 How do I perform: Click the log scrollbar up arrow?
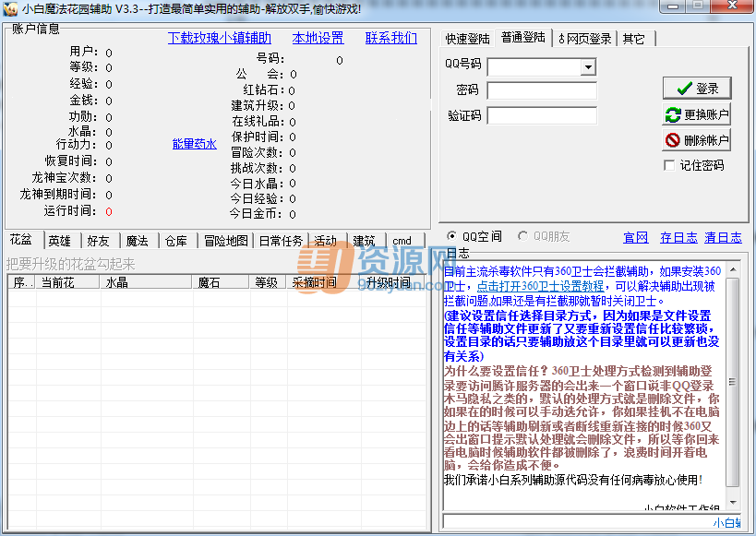point(733,269)
